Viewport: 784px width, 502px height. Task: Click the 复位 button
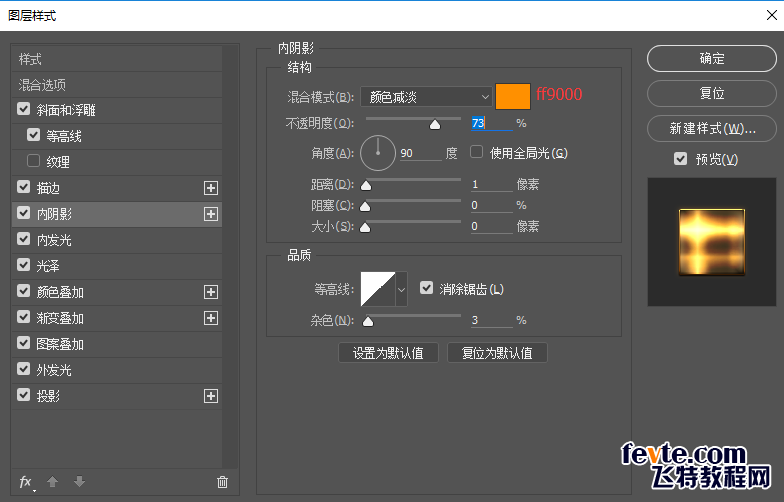point(712,94)
